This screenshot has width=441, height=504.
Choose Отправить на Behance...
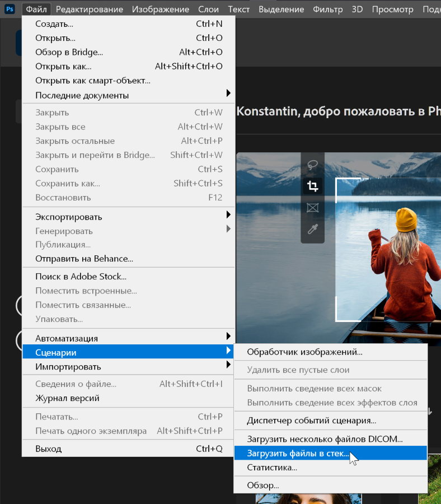tap(129, 259)
